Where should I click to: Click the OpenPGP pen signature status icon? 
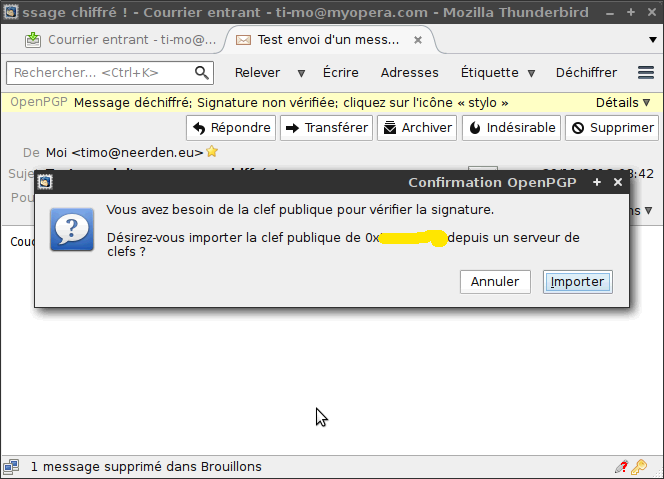(621, 466)
